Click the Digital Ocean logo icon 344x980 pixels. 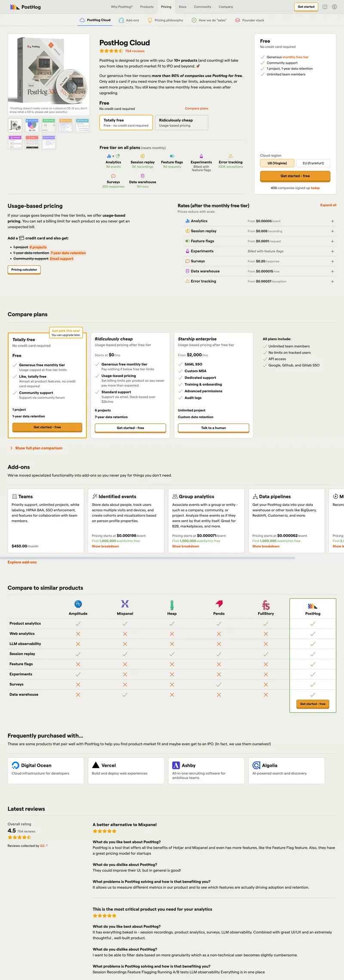[15, 765]
